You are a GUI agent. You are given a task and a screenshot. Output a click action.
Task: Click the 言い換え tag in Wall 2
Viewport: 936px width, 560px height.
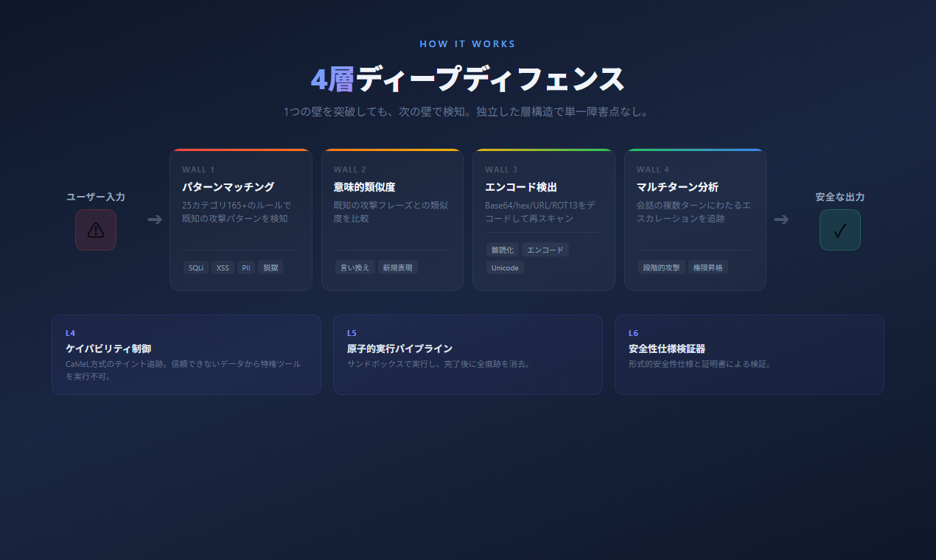pos(355,267)
